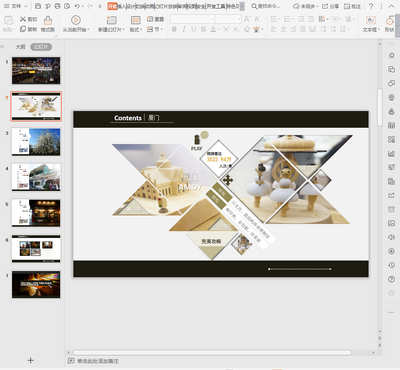This screenshot has height=370, width=400.
Task: Click the picture icon in right sidebar
Action: [391, 223]
